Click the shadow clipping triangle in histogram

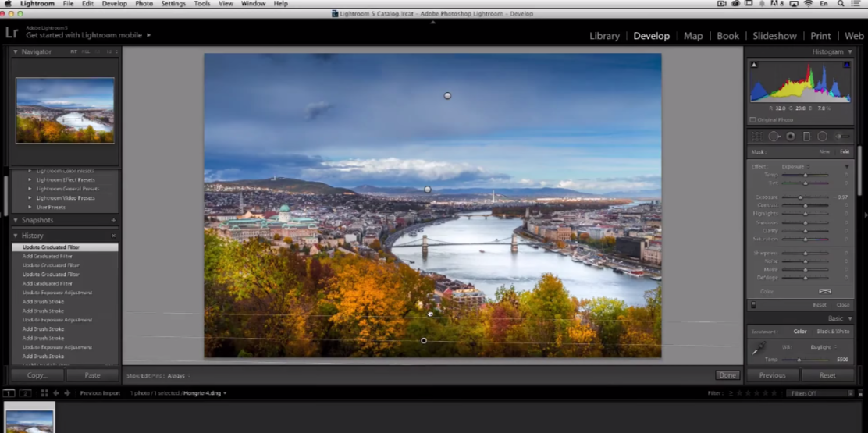[x=754, y=66]
